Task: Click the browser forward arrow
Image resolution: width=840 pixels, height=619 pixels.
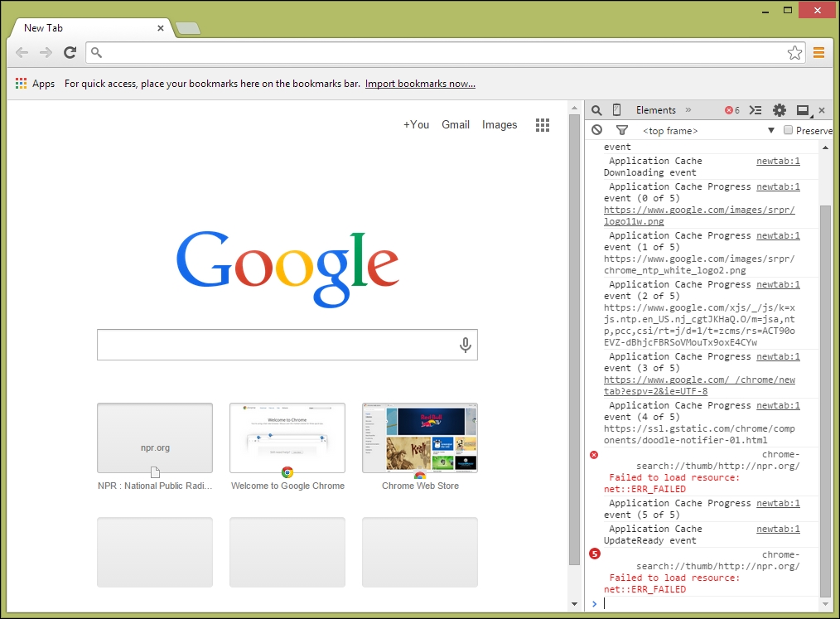Action: point(46,52)
